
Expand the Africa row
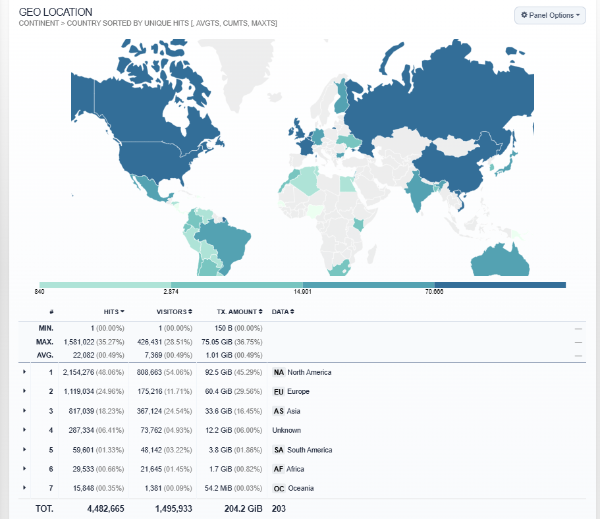tap(24, 468)
